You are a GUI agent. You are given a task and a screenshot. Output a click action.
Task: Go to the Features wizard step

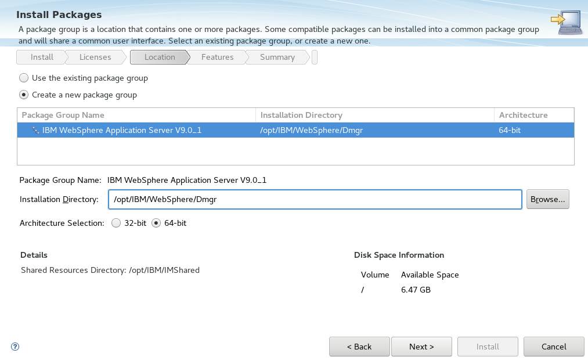[x=217, y=57]
